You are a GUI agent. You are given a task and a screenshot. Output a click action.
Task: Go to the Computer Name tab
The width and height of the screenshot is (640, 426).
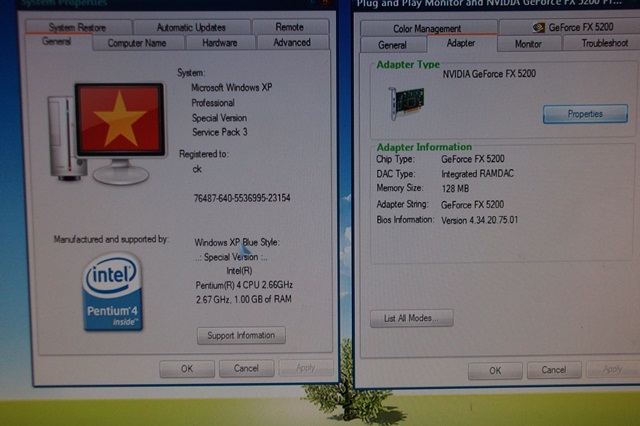(137, 43)
